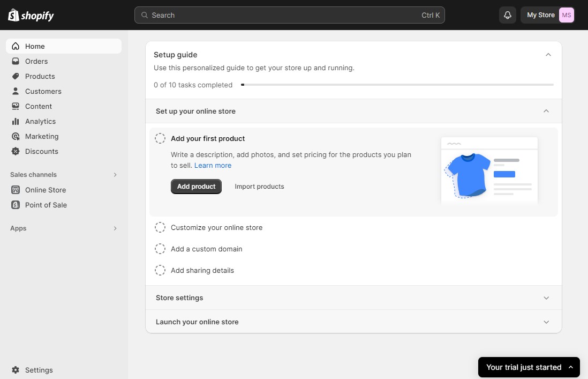
Task: Click the Analytics bar chart icon
Action: [x=16, y=121]
